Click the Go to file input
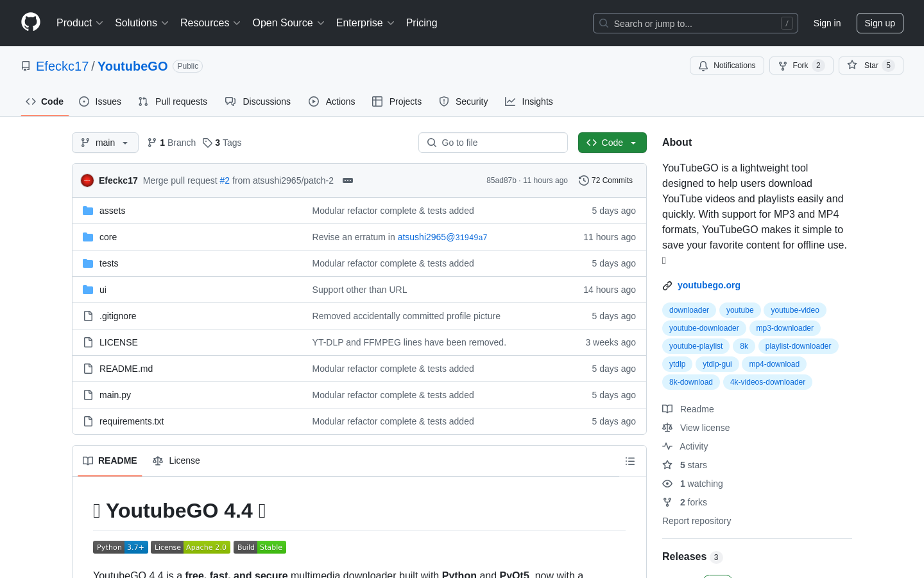The width and height of the screenshot is (924, 578). [x=493, y=143]
